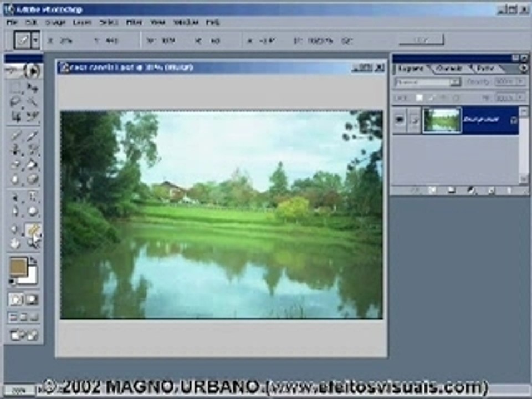This screenshot has height=399, width=532.
Task: Select the Crop tool
Action: (x=15, y=116)
